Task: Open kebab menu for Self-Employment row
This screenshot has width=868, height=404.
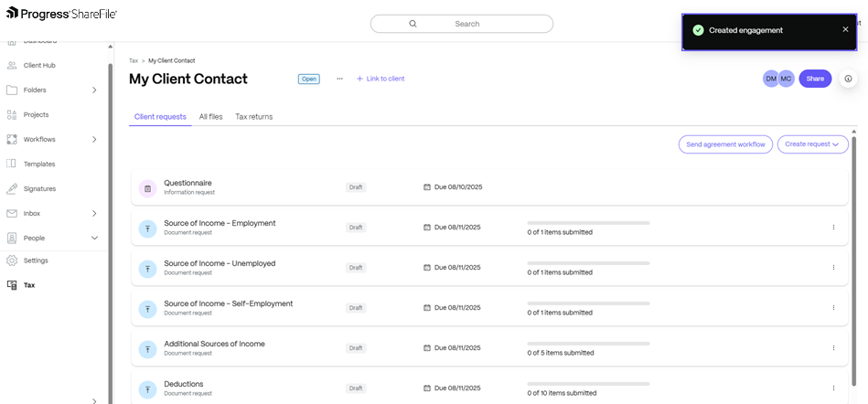Action: (x=833, y=307)
